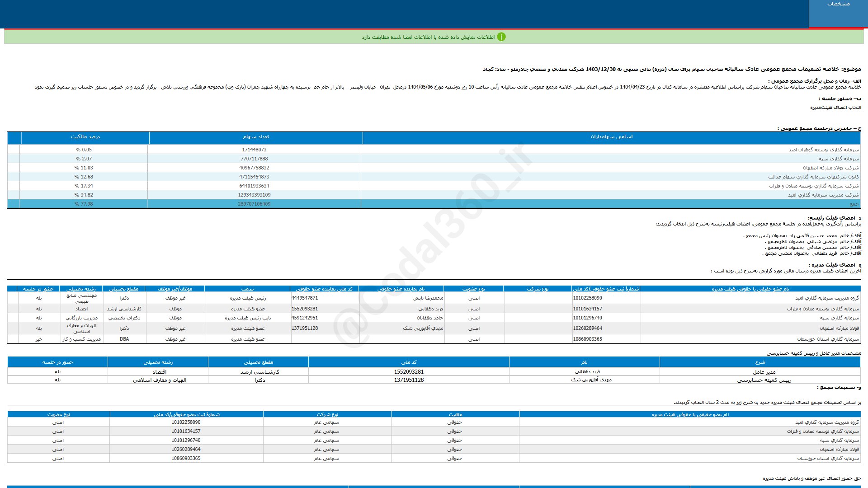Select representative name محمدرضا تابش
The height and width of the screenshot is (488, 868).
(428, 298)
